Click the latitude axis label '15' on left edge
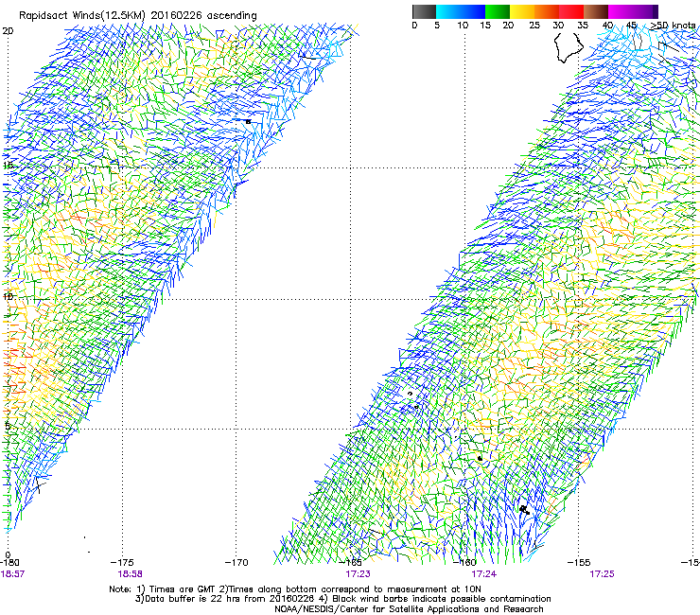Screen dimensions: 700x615 (x=8, y=166)
